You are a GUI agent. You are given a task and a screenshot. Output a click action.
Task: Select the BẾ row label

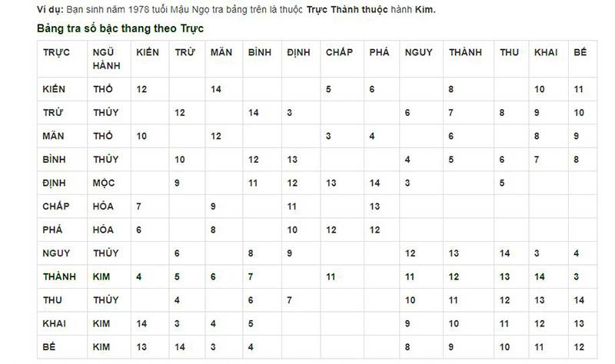[x=49, y=347]
